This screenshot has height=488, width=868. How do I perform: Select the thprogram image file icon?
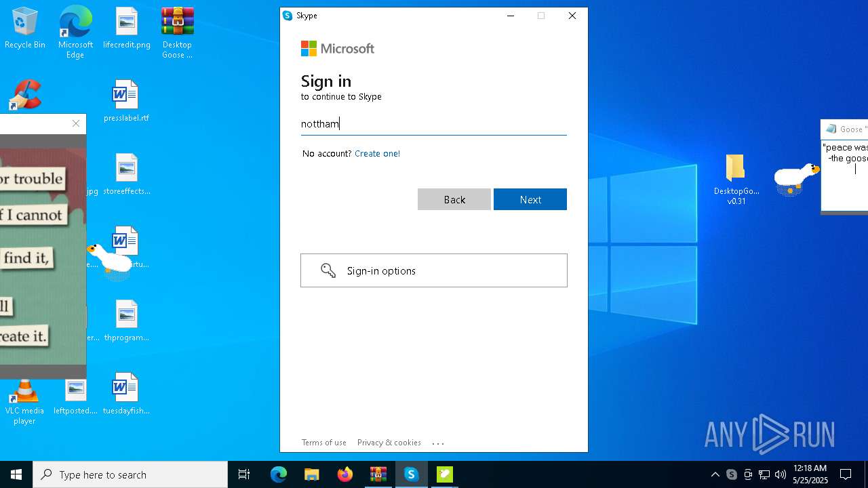click(x=126, y=321)
